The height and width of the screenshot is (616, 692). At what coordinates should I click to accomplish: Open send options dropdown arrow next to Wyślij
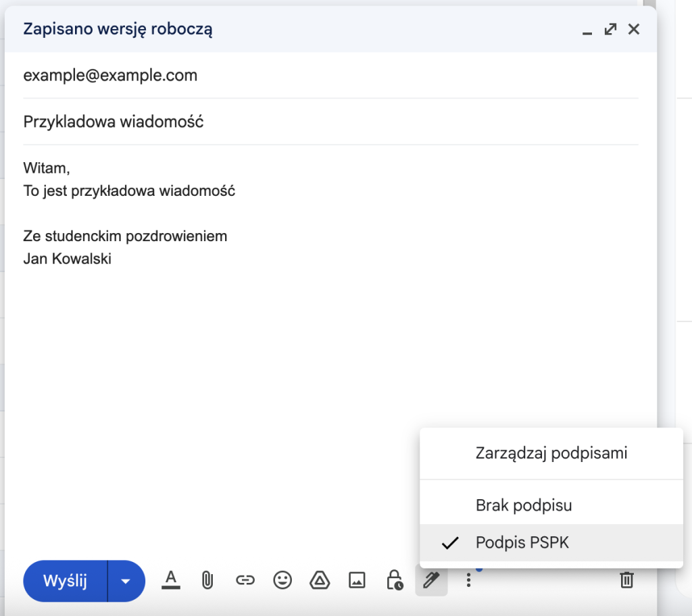[126, 581]
